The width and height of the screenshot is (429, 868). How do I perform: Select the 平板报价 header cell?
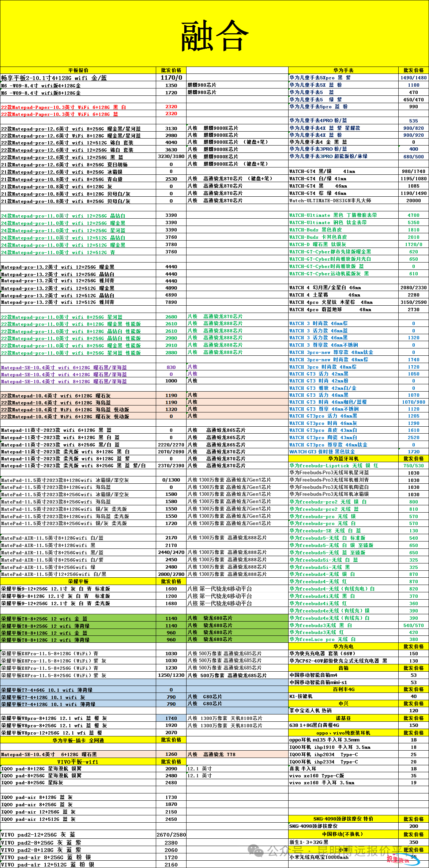78,70
